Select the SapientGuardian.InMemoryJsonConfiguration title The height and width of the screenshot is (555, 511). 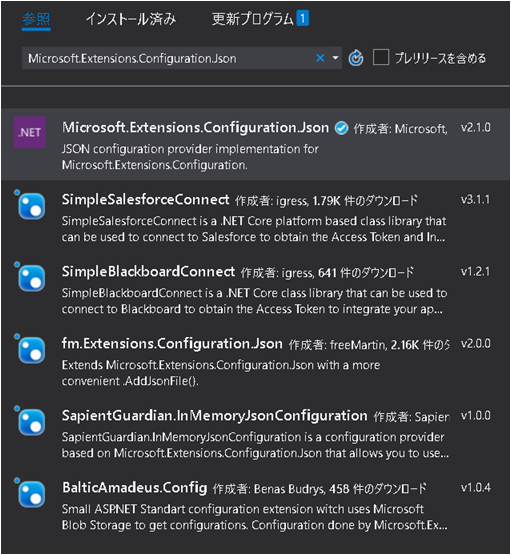pos(214,416)
